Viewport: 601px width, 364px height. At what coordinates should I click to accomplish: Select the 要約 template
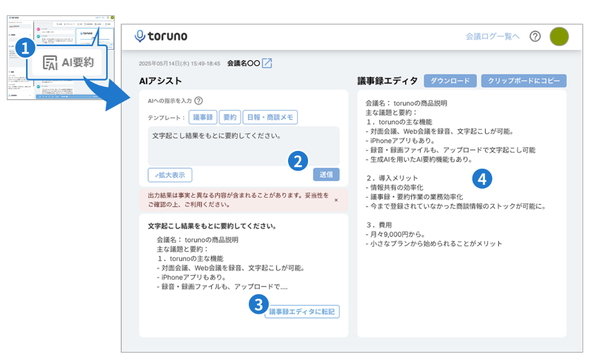coord(231,117)
